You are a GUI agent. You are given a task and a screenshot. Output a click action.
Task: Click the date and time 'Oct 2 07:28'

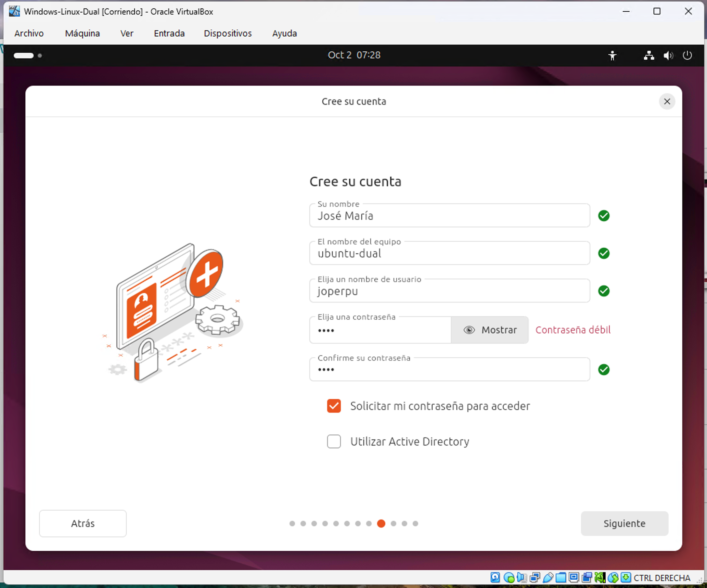click(x=354, y=55)
